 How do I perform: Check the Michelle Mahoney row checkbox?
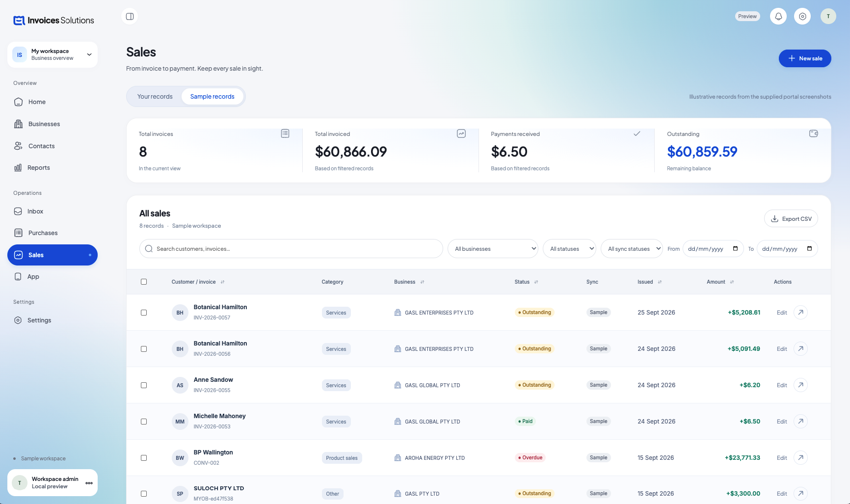144,422
